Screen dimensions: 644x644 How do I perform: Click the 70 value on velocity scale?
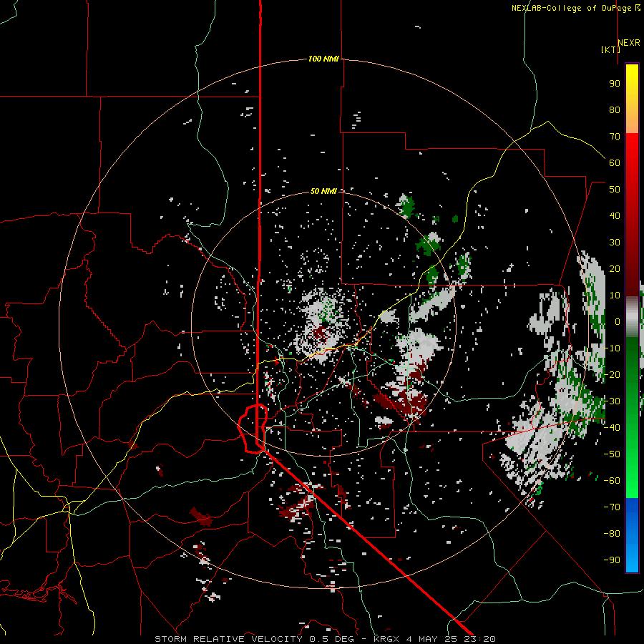pos(615,137)
